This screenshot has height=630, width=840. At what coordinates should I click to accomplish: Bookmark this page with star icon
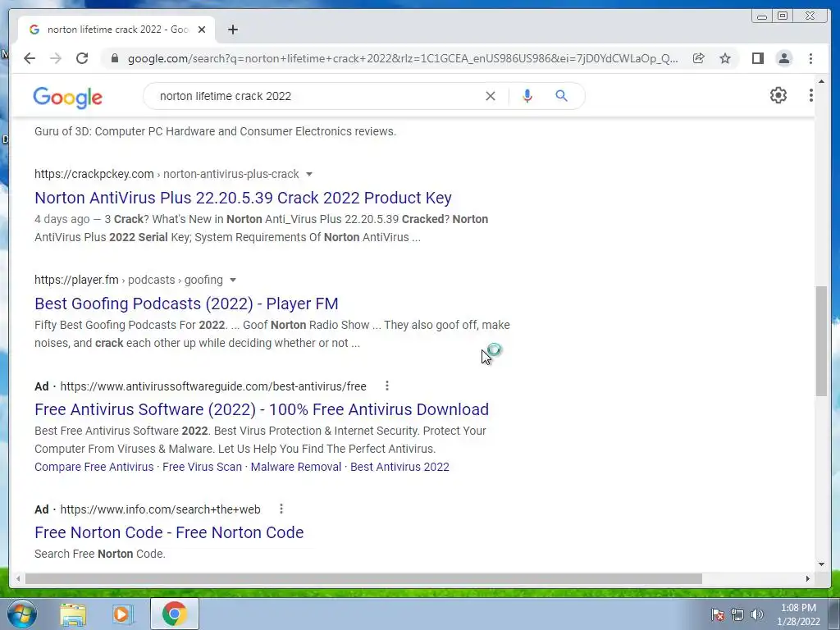725,58
